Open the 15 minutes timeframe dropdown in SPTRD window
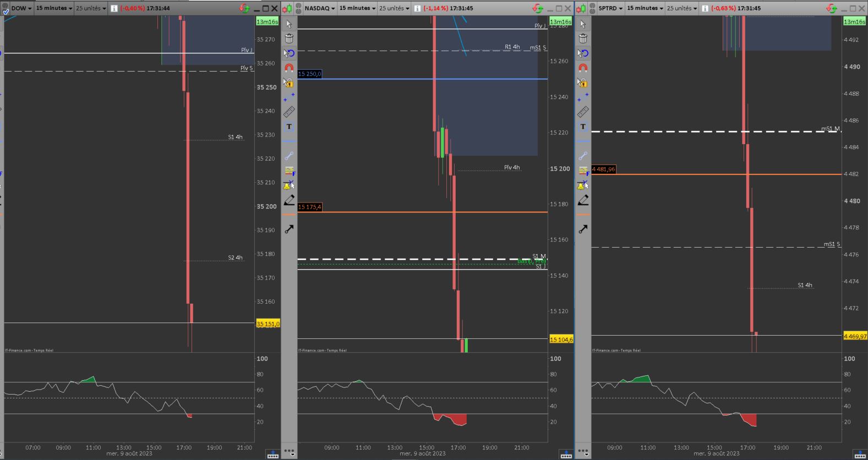The image size is (868, 460). pyautogui.click(x=646, y=8)
